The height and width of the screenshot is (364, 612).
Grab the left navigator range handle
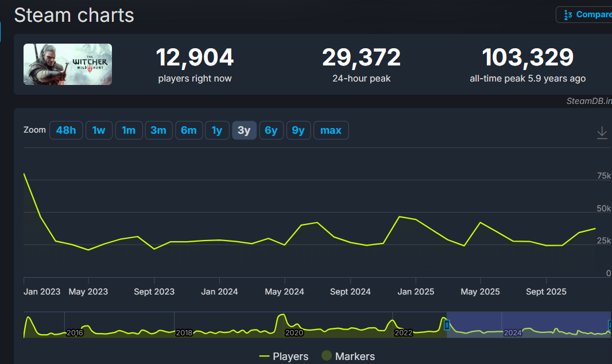447,324
